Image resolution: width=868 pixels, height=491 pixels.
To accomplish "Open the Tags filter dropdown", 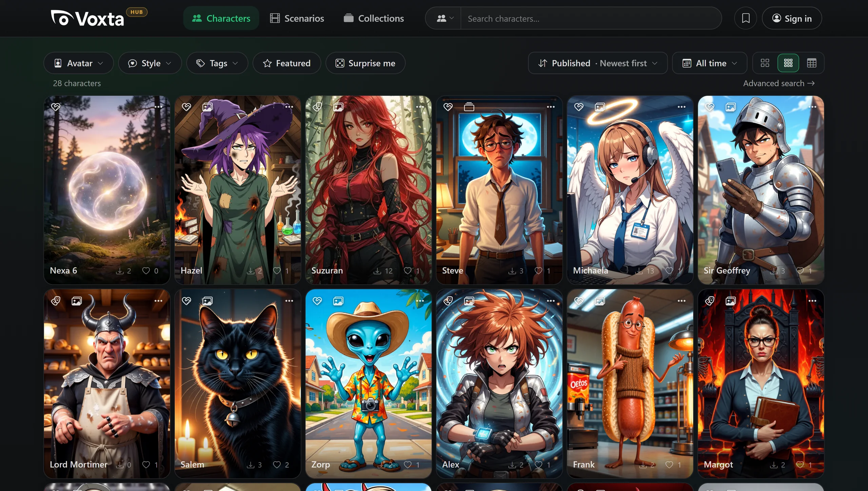I will click(x=217, y=63).
